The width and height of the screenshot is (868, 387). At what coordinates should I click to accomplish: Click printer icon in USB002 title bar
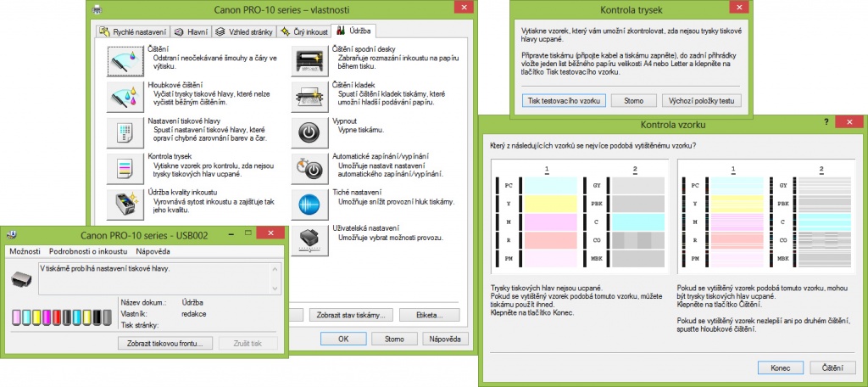(11, 235)
